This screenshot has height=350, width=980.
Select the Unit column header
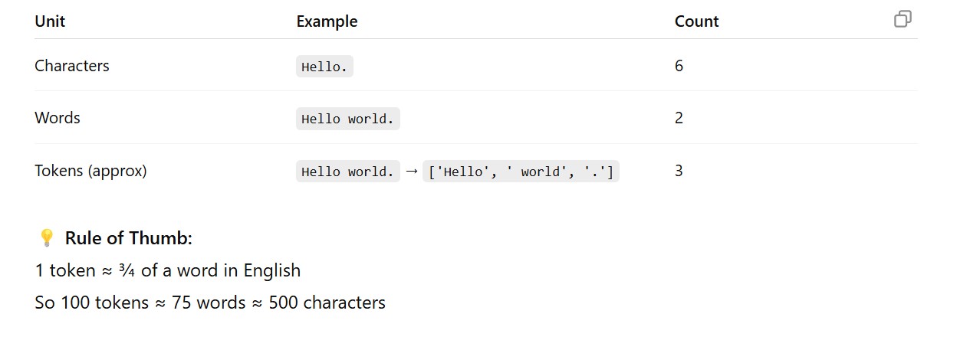[50, 21]
